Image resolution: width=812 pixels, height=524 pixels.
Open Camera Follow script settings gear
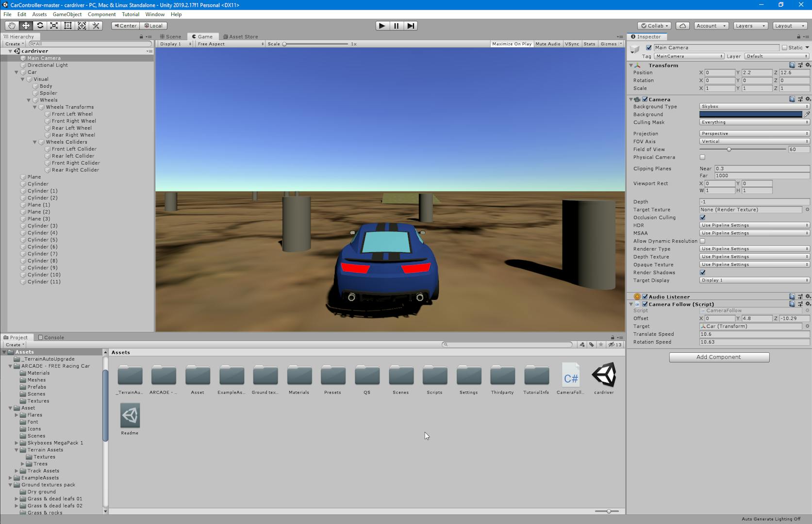coord(808,304)
